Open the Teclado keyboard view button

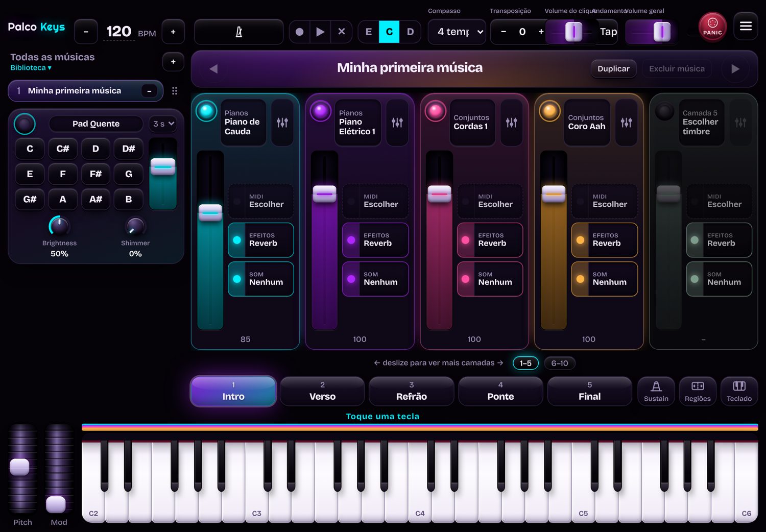point(739,392)
